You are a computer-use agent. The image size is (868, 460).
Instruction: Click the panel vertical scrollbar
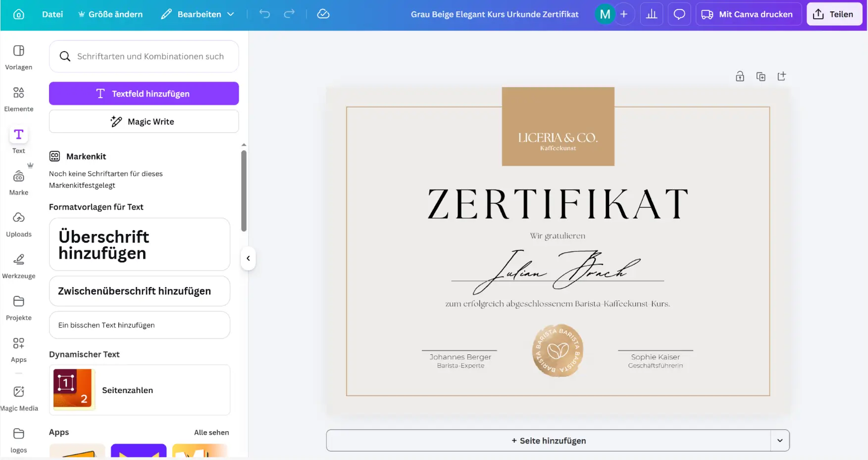click(x=244, y=191)
